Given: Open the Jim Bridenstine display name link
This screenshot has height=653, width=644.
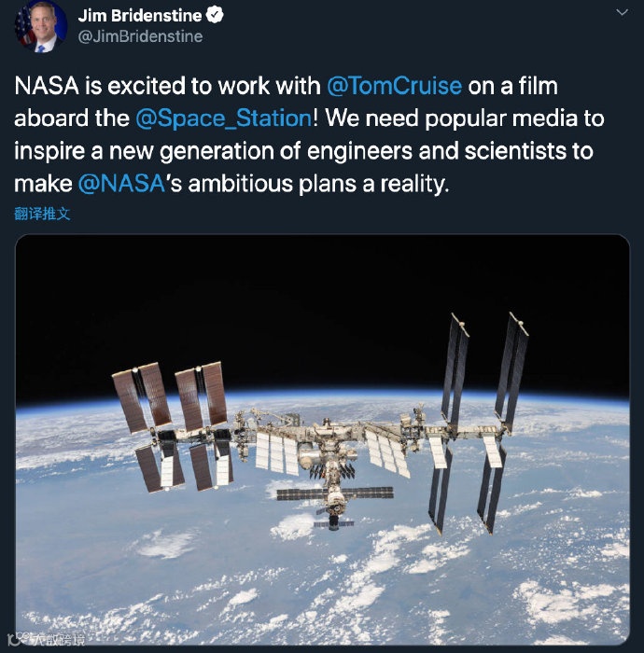Looking at the screenshot, I should [x=139, y=16].
